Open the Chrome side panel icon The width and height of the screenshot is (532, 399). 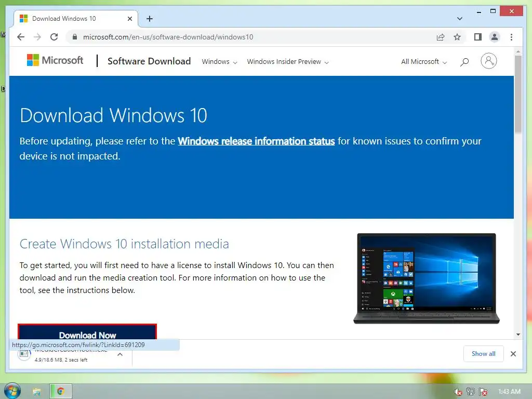(478, 37)
